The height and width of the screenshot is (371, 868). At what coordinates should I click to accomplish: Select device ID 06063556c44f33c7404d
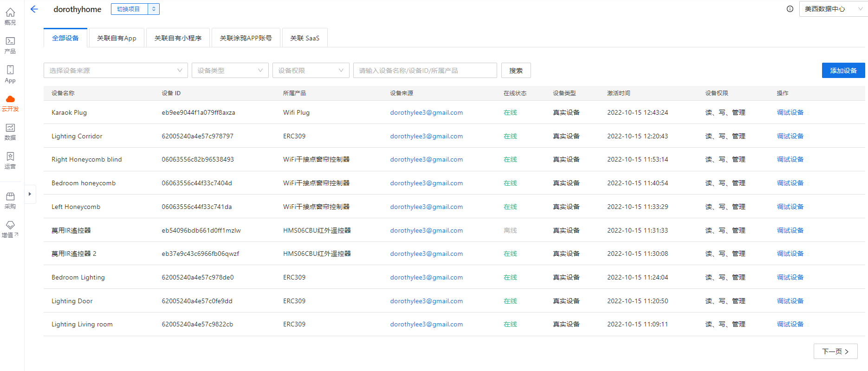tap(197, 183)
